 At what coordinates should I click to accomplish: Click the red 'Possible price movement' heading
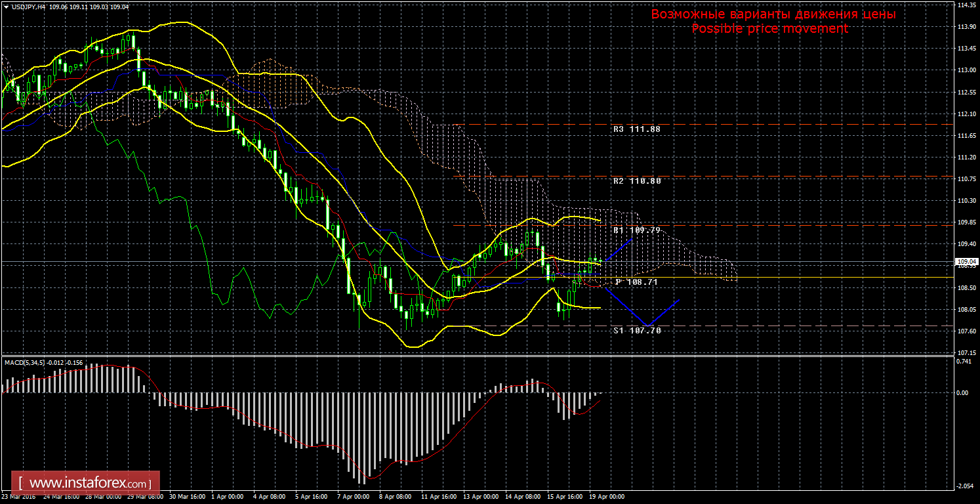(770, 29)
